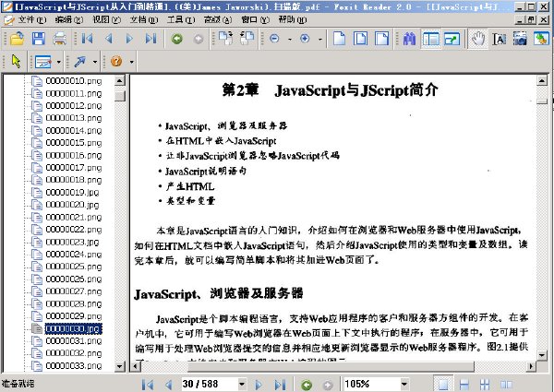This screenshot has width=554, height=392.
Task: Click bookmark panel scroll down arrow
Action: [x=120, y=366]
